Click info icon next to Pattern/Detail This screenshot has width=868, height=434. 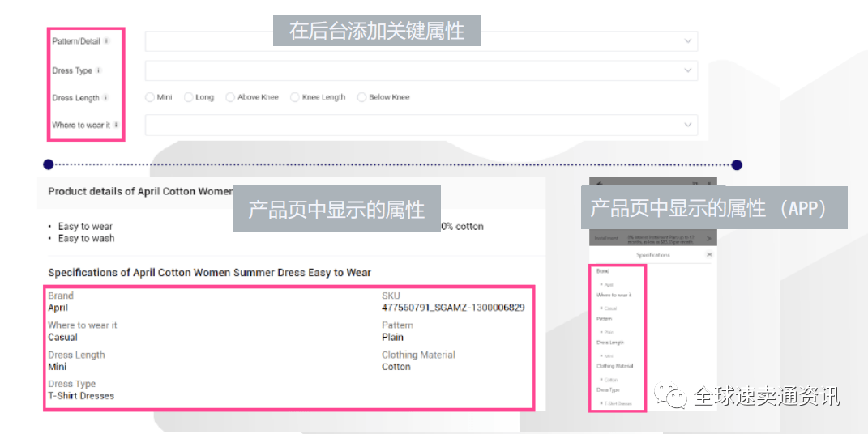(107, 40)
